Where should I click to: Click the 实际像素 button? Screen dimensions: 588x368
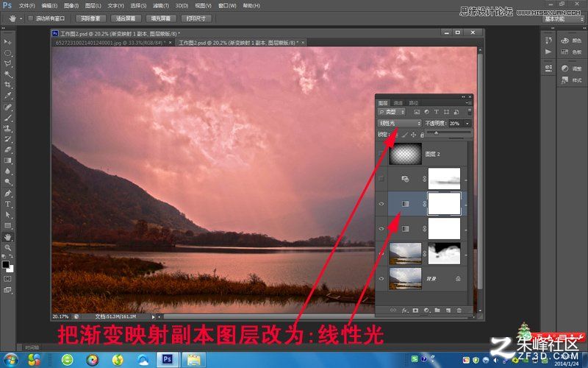pos(90,18)
